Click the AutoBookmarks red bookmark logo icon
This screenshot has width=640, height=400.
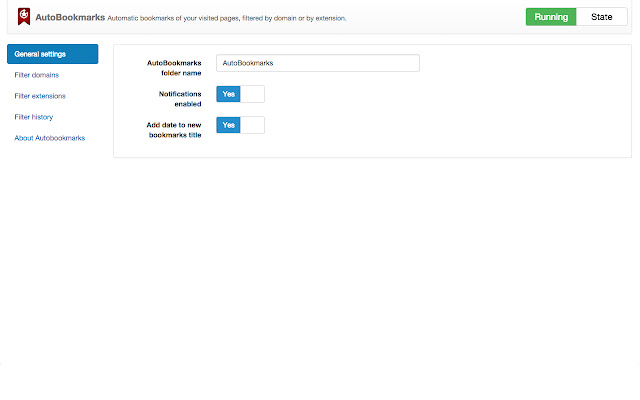click(24, 17)
